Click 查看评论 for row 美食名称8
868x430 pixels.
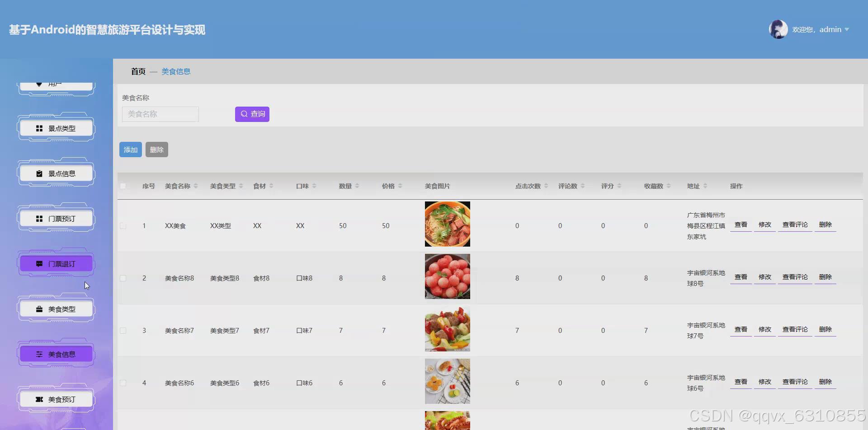pos(795,277)
